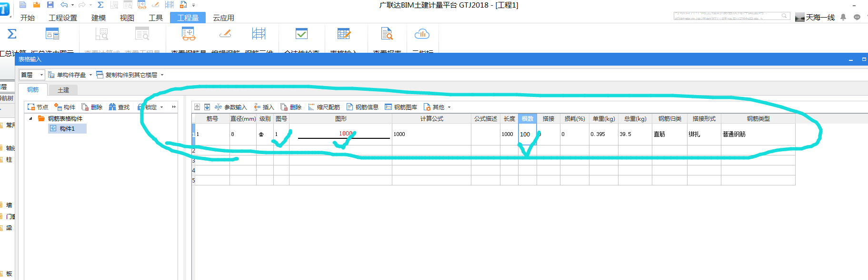Click the 天海一线 user account name
The height and width of the screenshot is (280, 868).
[x=820, y=18]
